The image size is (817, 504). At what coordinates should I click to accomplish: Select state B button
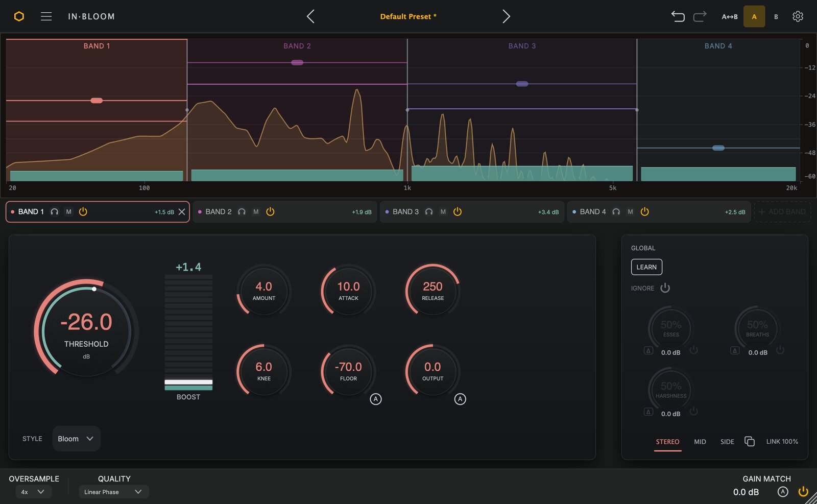click(x=776, y=17)
